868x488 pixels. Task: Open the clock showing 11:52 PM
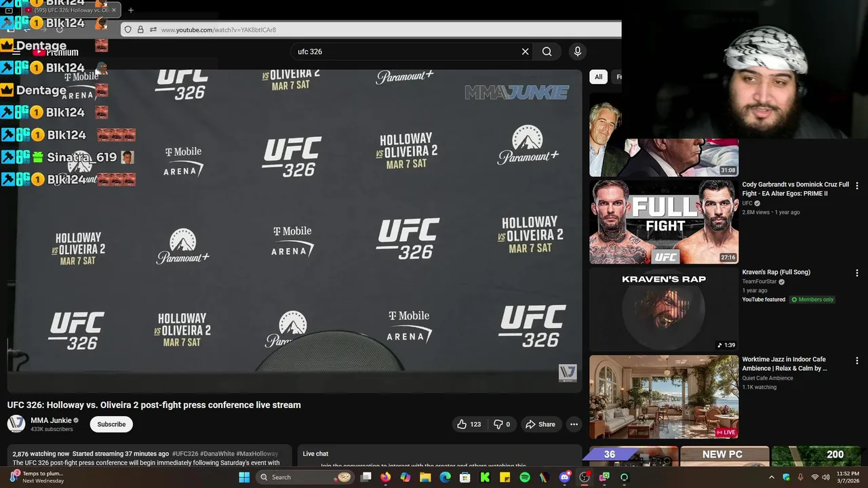point(848,477)
